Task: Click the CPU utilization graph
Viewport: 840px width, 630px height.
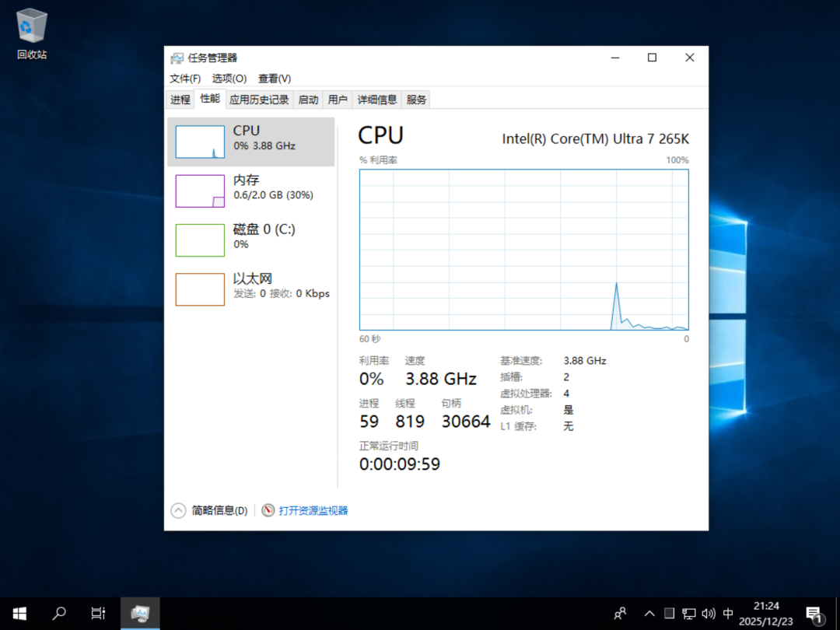Action: [524, 250]
